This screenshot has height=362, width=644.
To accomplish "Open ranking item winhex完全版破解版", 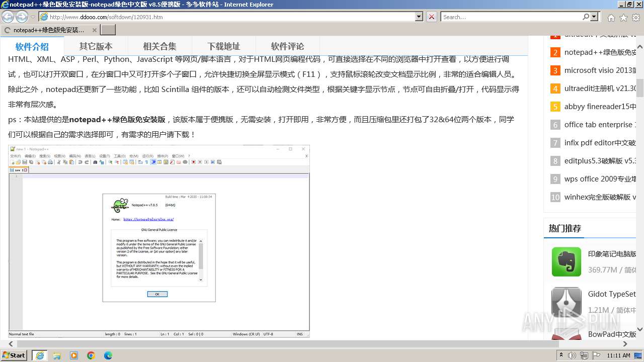I will pyautogui.click(x=600, y=197).
